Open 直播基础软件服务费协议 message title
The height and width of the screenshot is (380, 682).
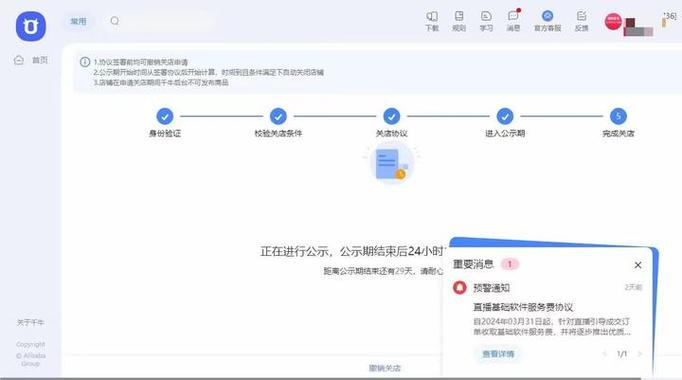tap(523, 307)
